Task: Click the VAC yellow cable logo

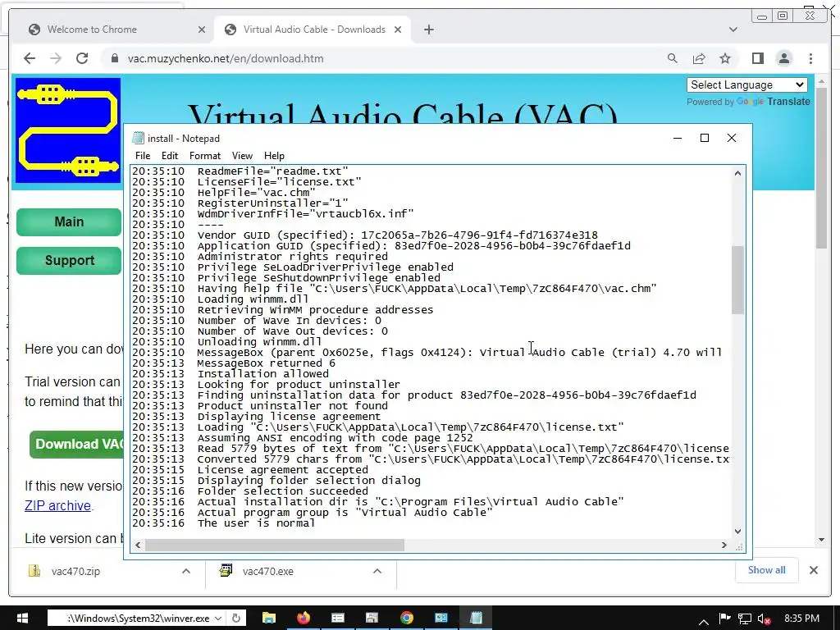Action: 68,130
